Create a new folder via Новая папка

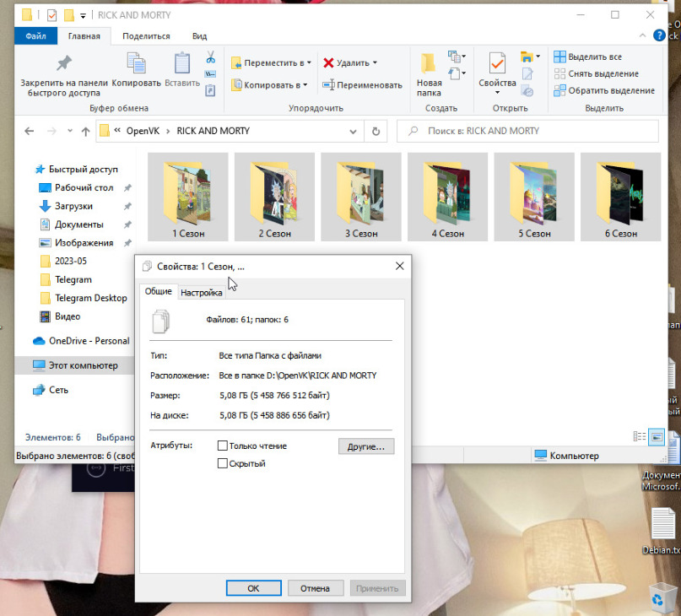point(429,75)
